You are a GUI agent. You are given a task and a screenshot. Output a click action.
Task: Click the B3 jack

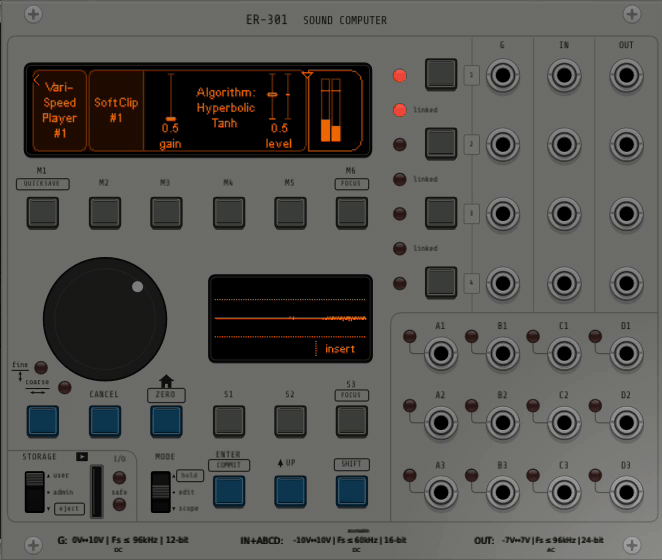(502, 492)
